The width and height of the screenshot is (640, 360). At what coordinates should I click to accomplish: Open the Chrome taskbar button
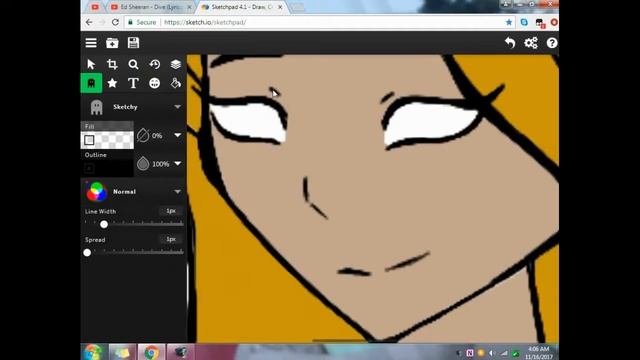pos(151,352)
